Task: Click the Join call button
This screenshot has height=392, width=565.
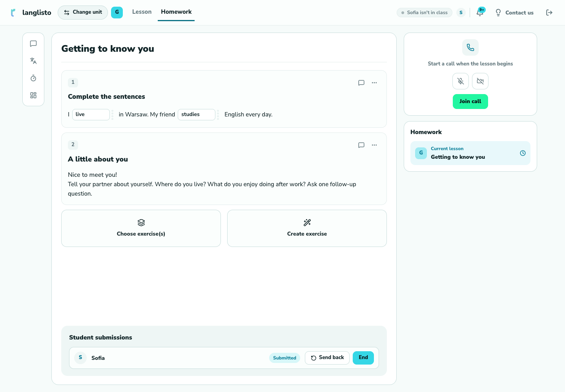Action: tap(470, 102)
